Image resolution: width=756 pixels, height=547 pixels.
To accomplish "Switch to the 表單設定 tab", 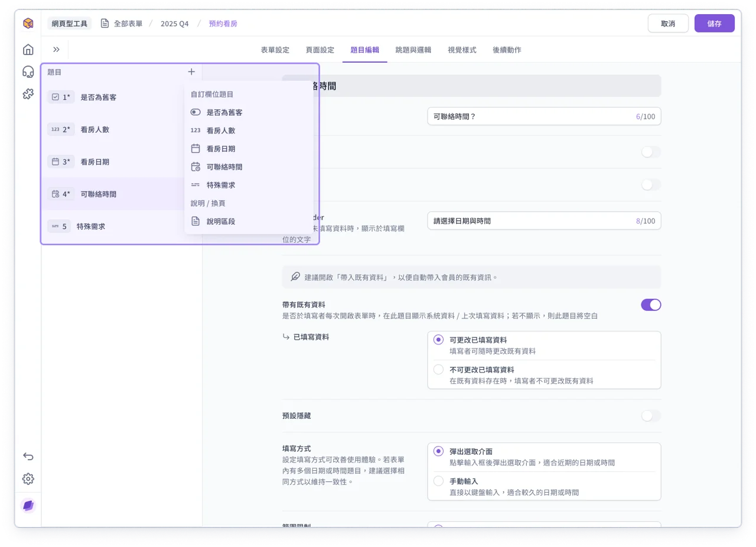I will pos(275,50).
